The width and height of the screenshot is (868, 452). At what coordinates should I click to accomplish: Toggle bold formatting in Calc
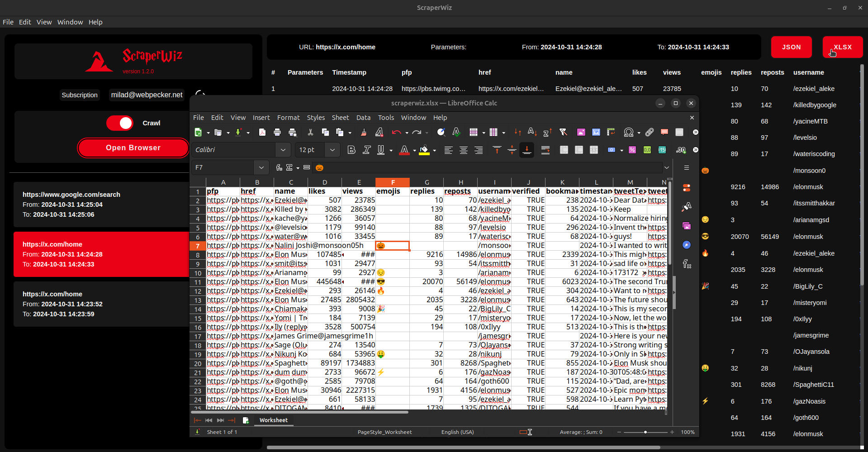(x=351, y=150)
